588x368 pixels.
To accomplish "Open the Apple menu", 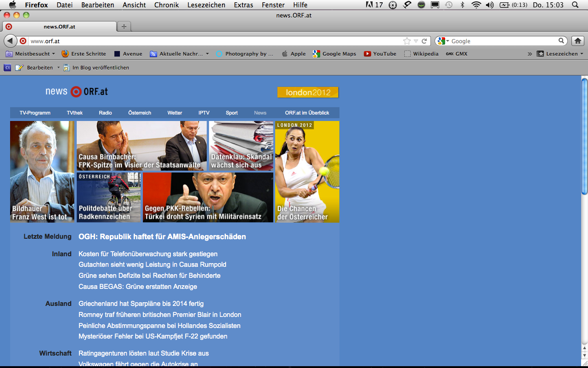I will [12, 5].
